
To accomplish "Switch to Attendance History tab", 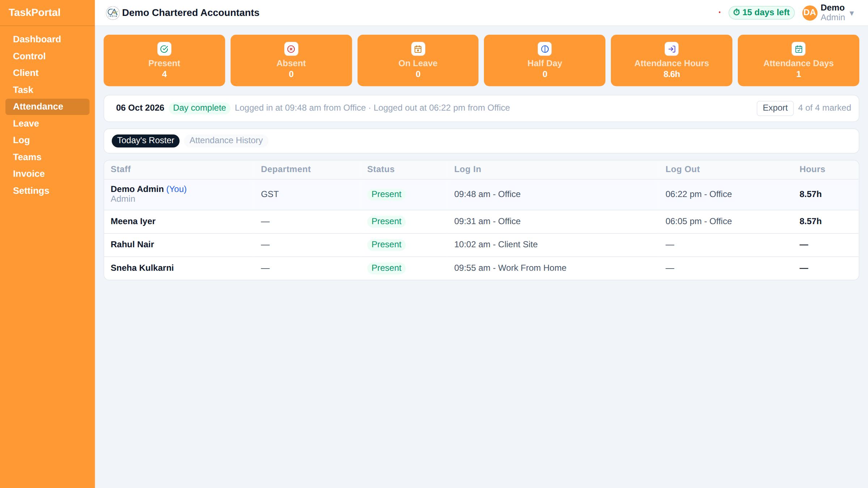I will (x=226, y=141).
